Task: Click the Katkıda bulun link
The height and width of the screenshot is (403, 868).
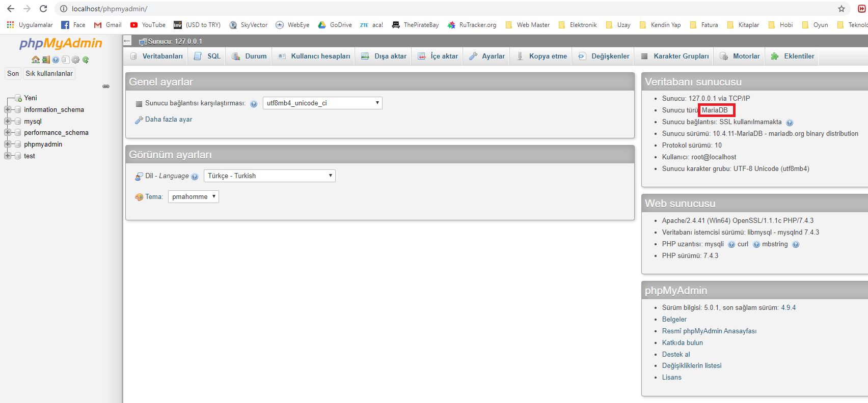Action: [683, 343]
